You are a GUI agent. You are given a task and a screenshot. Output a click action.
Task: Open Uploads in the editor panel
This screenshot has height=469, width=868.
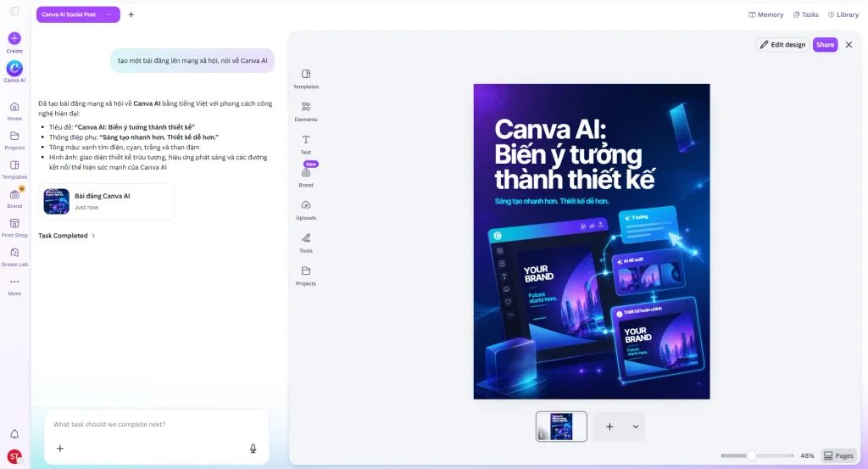306,209
